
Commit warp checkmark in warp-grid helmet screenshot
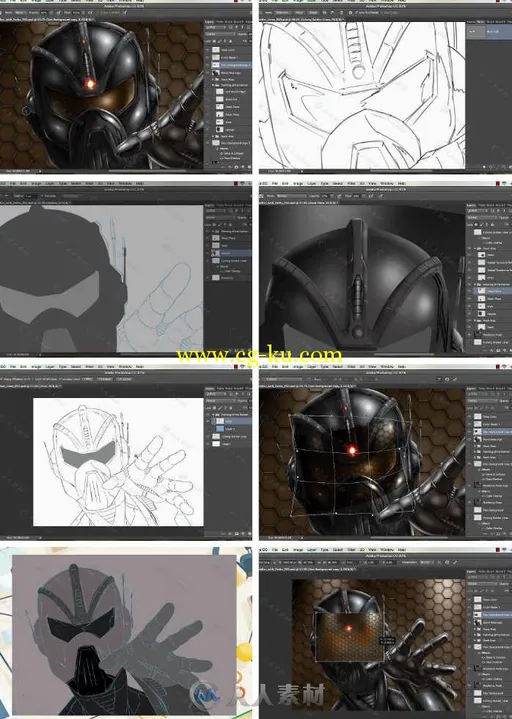(x=455, y=379)
